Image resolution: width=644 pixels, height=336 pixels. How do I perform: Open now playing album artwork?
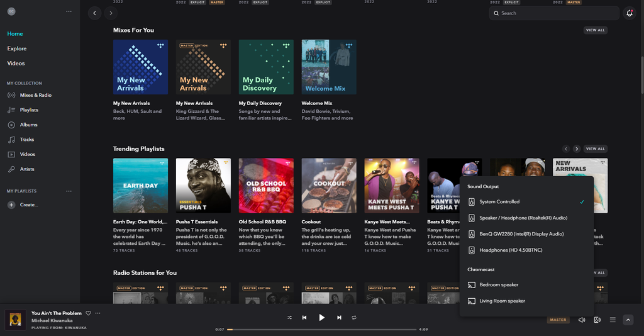(15, 320)
